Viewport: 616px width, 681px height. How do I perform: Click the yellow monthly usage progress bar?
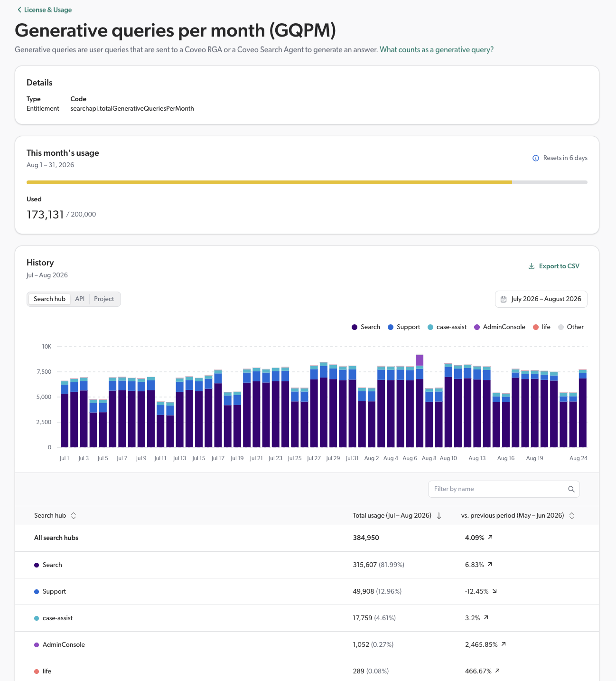269,182
